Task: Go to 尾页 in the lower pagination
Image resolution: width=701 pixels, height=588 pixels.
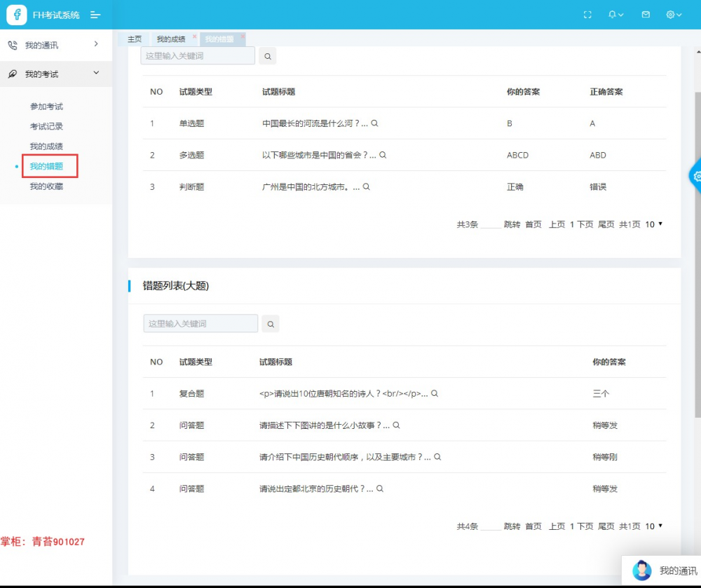Action: pyautogui.click(x=606, y=526)
